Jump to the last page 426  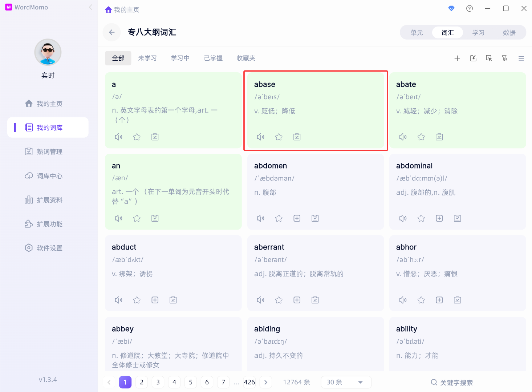tap(249, 382)
